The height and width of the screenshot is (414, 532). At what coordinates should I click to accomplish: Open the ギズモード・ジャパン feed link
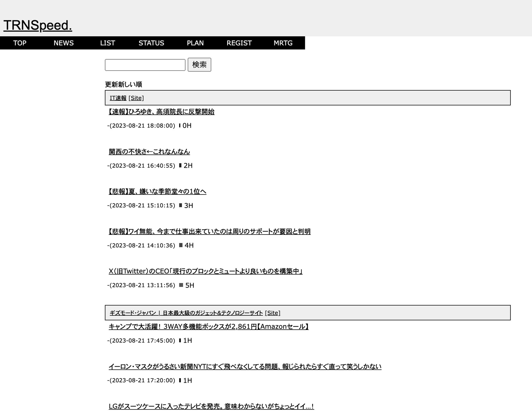186,313
